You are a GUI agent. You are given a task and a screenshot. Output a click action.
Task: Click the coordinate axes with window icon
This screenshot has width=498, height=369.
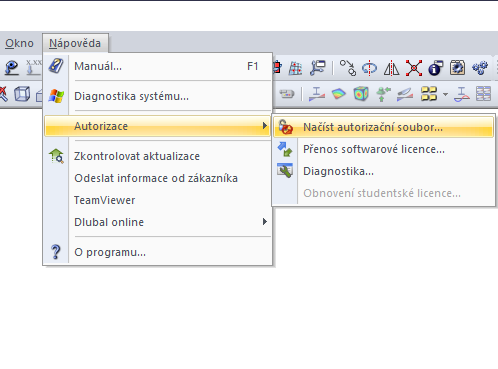(317, 68)
